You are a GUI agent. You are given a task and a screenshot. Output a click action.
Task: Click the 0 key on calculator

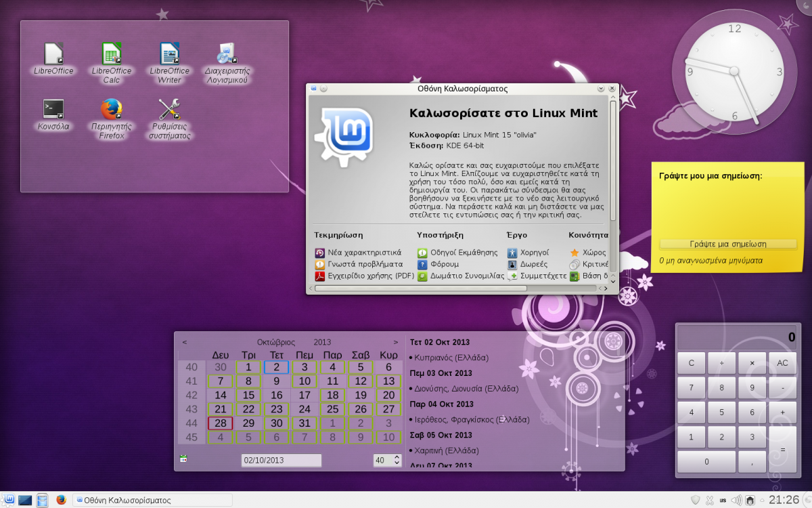(x=706, y=461)
